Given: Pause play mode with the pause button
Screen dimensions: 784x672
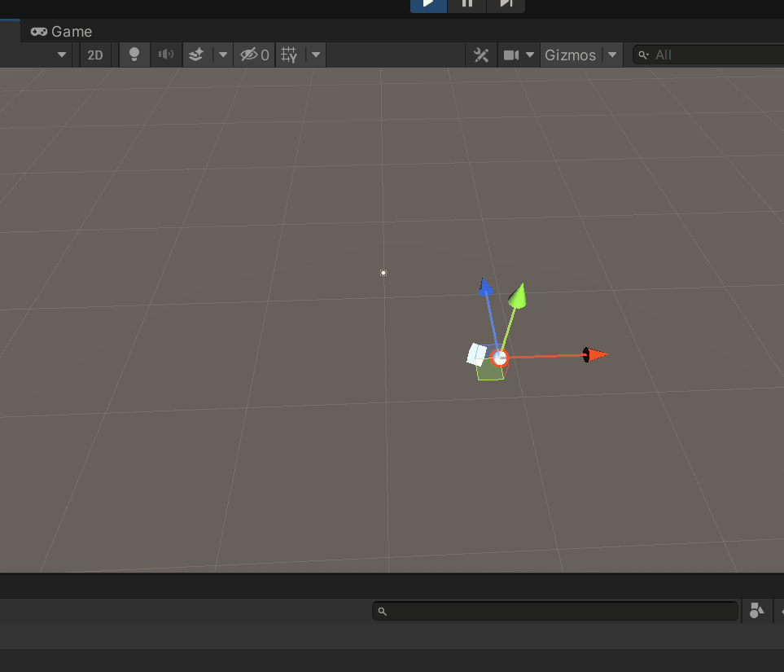Looking at the screenshot, I should pos(466,5).
